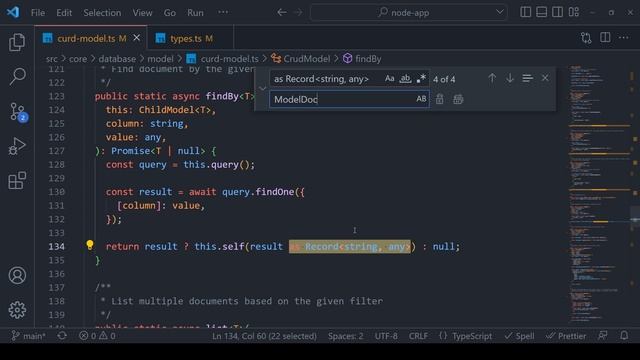The width and height of the screenshot is (640, 360).
Task: Change line endings via CRLF
Action: [x=418, y=336]
